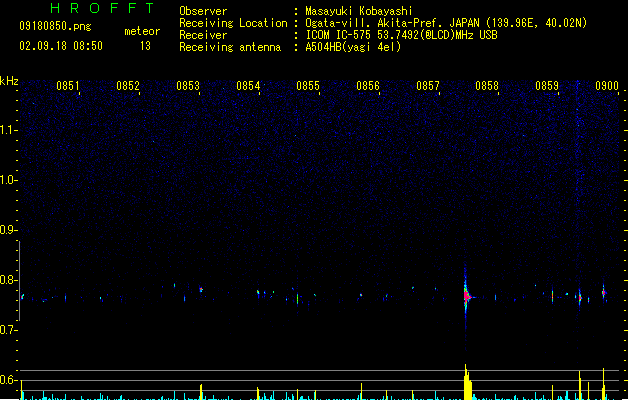Click the ICOM IC-575 receiver text

pos(401,35)
